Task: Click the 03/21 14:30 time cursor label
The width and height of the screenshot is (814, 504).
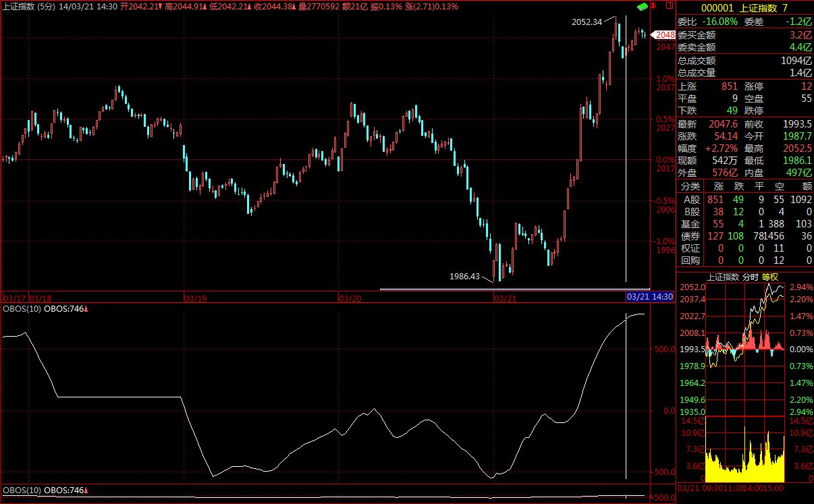Action: pyautogui.click(x=649, y=297)
